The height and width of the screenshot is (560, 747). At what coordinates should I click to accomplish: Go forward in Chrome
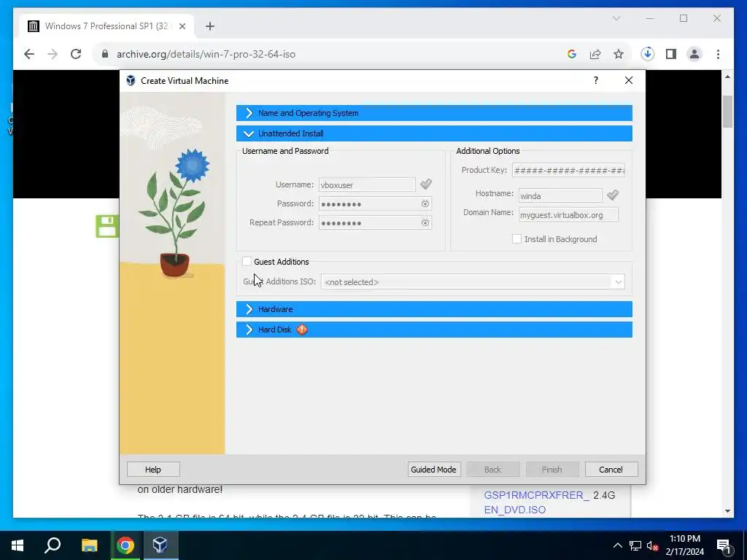click(53, 54)
